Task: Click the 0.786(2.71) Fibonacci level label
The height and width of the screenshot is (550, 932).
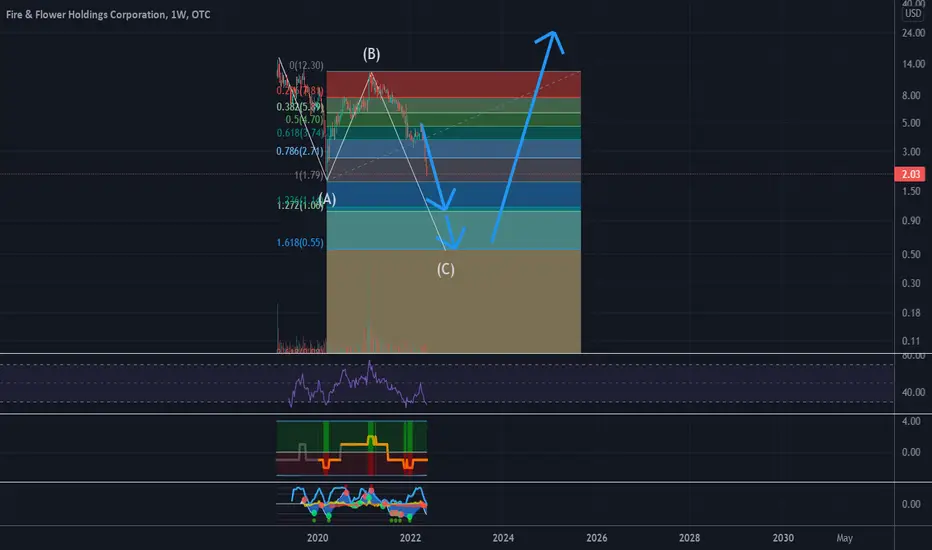Action: pos(300,151)
